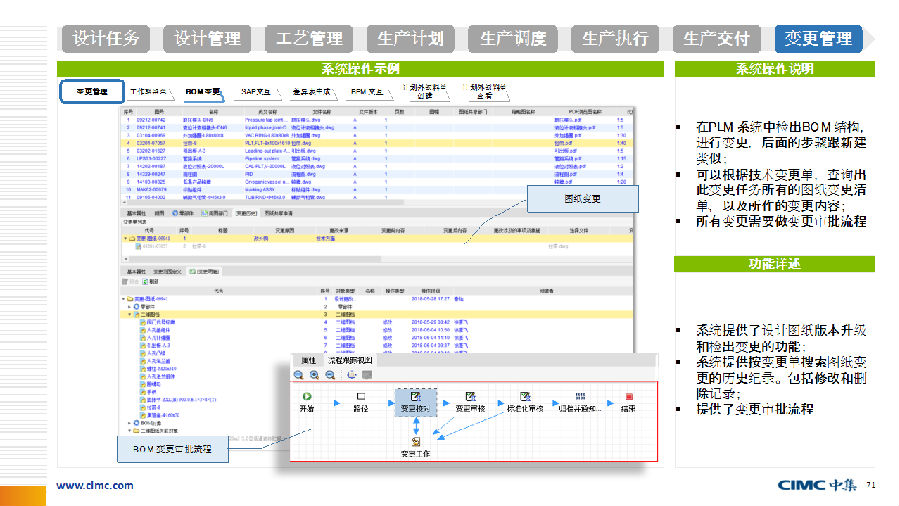Select the 变更工作 workflow node icon
The height and width of the screenshot is (506, 899).
click(415, 442)
